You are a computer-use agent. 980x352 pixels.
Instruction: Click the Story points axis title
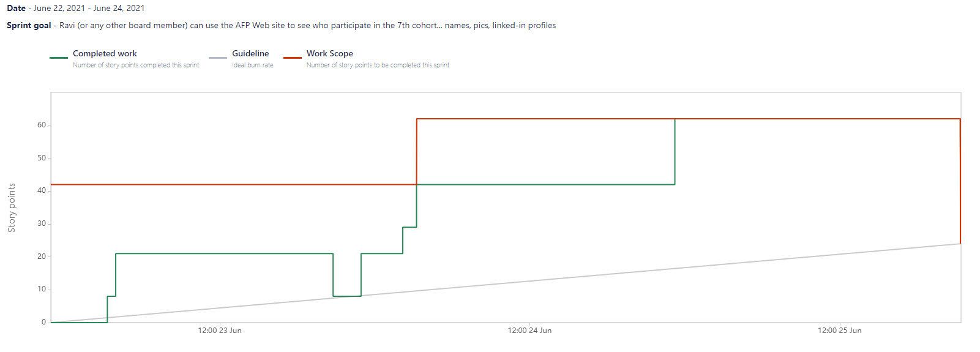(12, 208)
